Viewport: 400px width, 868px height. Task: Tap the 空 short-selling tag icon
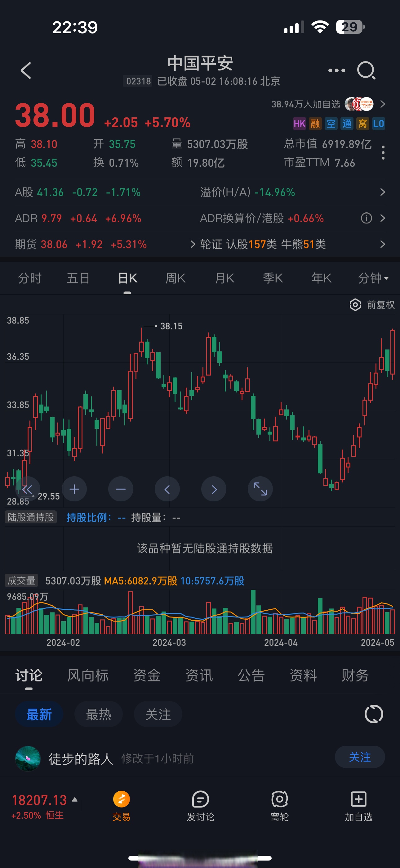click(x=331, y=124)
